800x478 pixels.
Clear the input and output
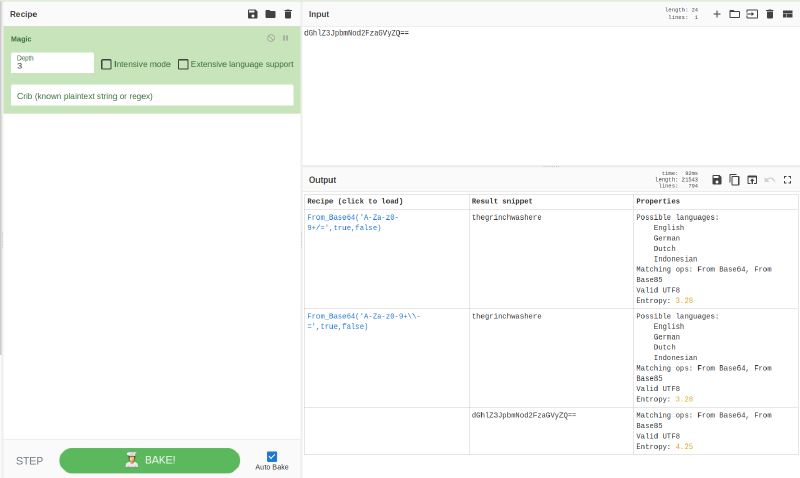(x=770, y=14)
